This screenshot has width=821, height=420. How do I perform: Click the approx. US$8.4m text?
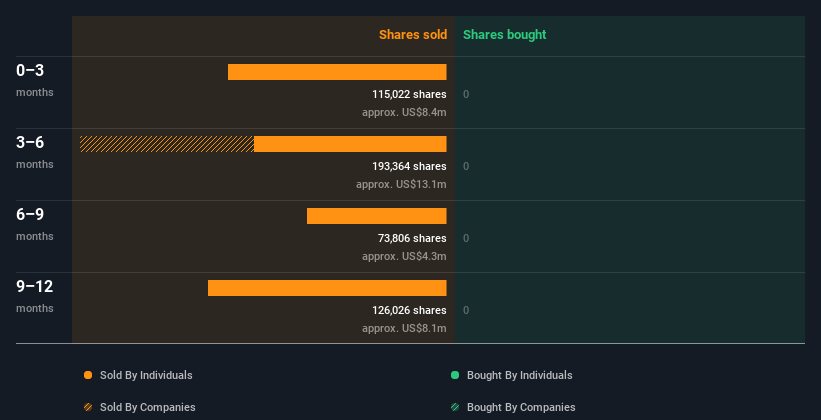pos(404,112)
